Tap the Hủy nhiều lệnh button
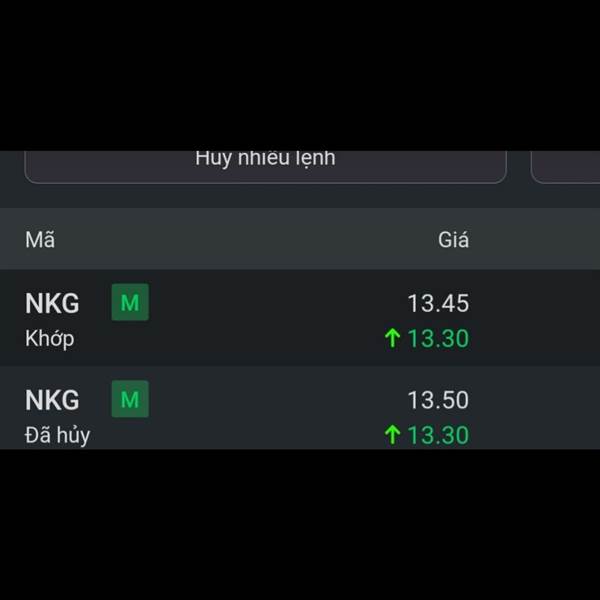 [266, 167]
